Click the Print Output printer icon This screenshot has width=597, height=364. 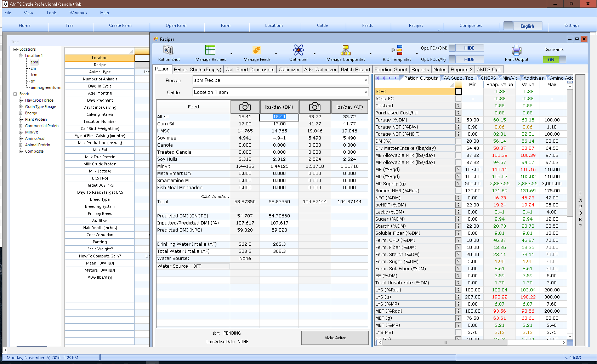click(x=516, y=50)
